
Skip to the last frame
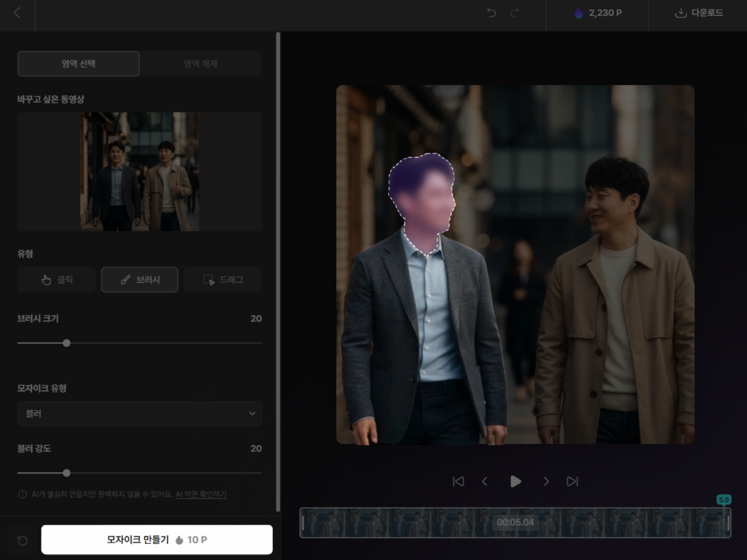pyautogui.click(x=572, y=482)
